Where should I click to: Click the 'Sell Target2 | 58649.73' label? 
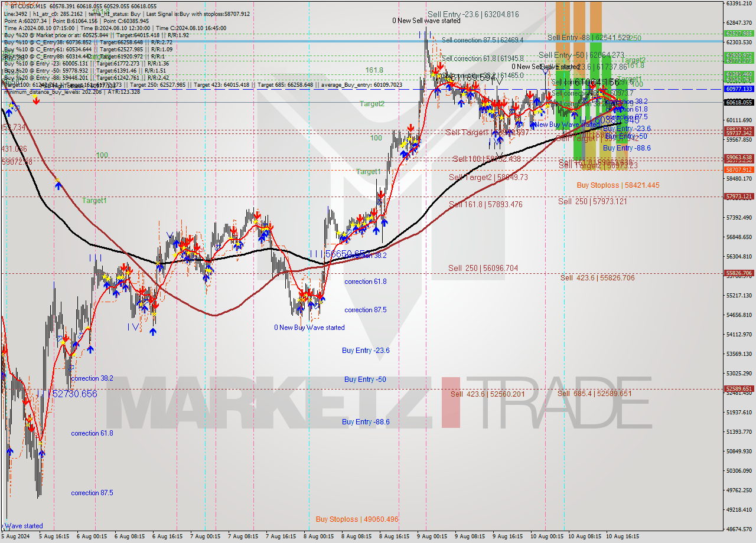click(488, 177)
